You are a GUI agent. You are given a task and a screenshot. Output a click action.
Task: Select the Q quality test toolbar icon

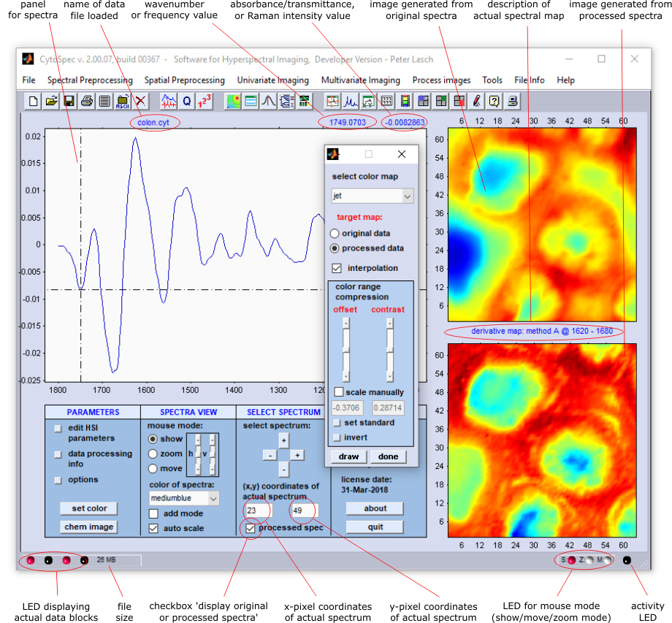[187, 101]
